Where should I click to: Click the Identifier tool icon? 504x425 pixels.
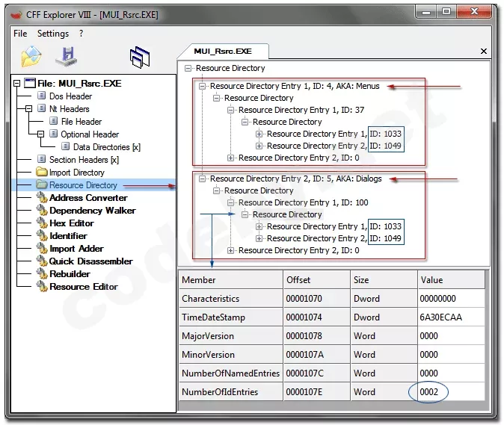pyautogui.click(x=42, y=235)
